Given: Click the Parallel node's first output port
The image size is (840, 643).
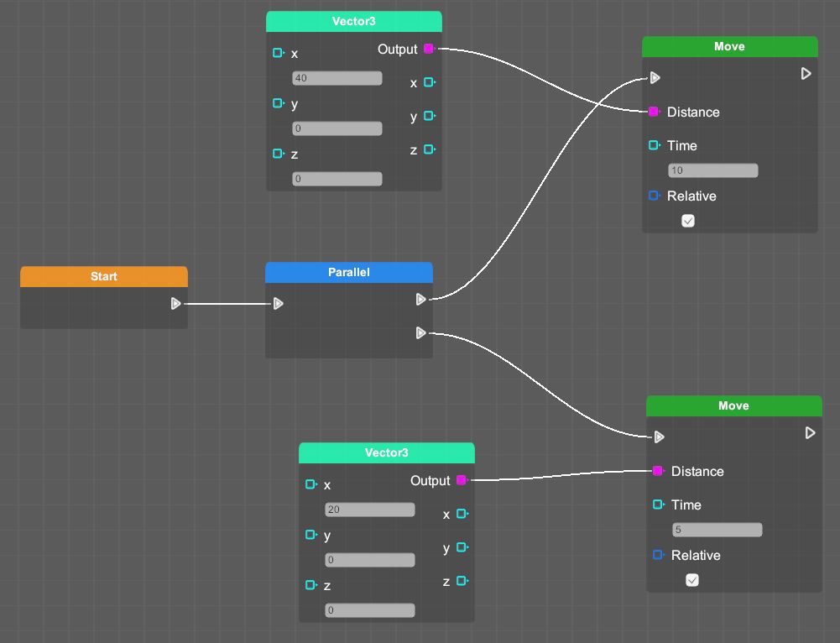Looking at the screenshot, I should pyautogui.click(x=421, y=299).
